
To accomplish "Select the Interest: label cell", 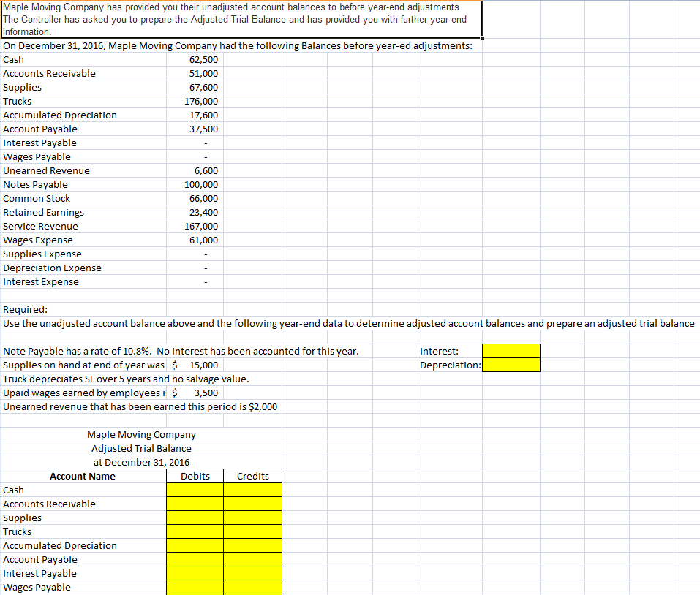I will (x=450, y=351).
